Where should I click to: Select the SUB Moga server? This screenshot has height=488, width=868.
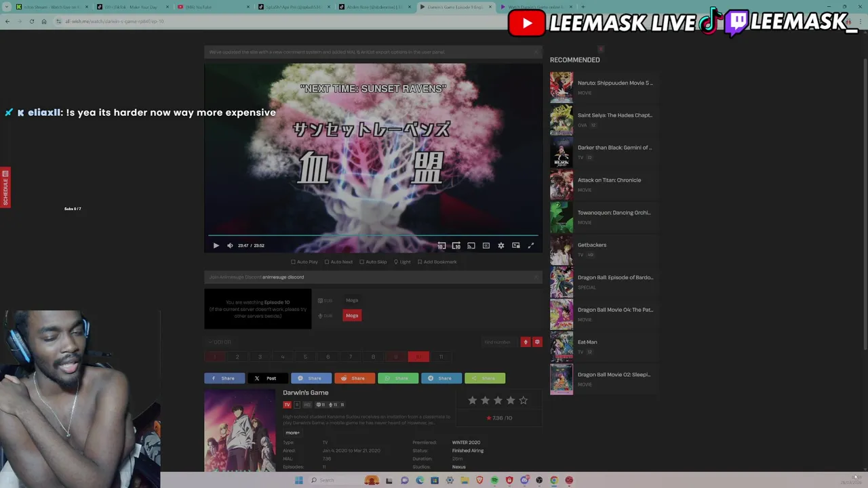point(352,300)
